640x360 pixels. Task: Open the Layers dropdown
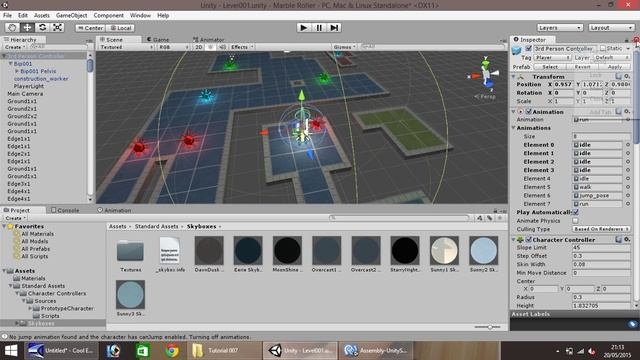pyautogui.click(x=559, y=28)
